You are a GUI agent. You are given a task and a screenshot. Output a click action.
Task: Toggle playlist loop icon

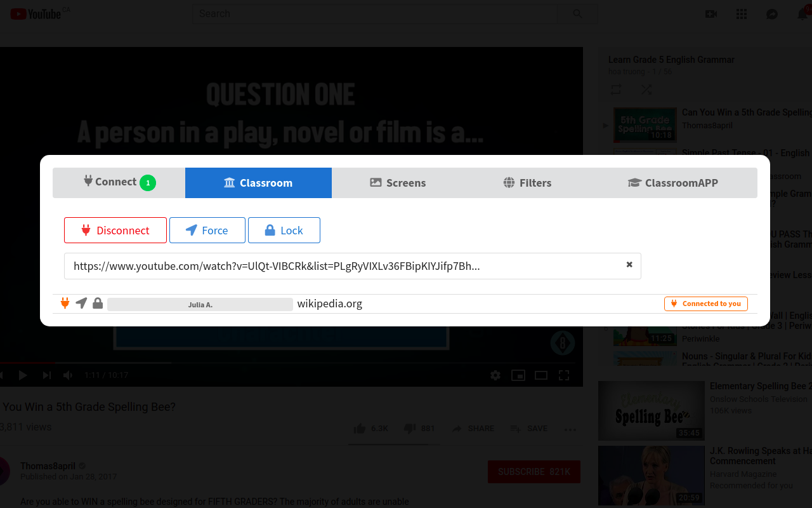click(x=616, y=90)
